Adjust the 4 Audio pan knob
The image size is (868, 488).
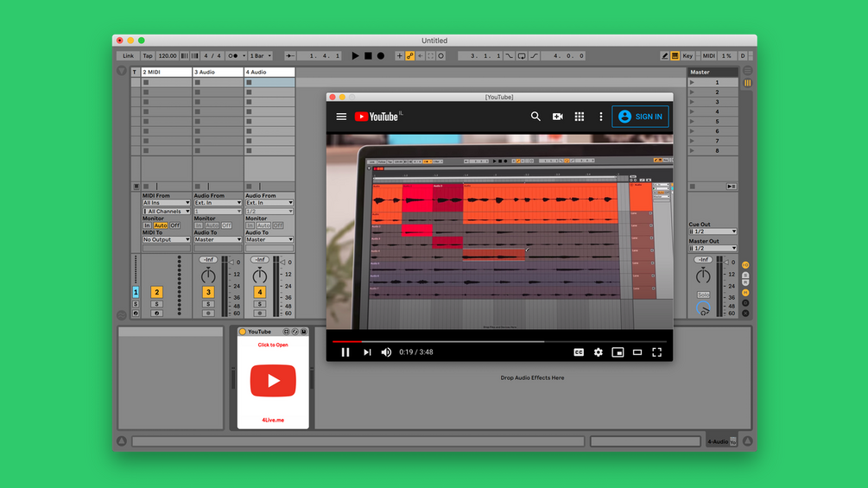tap(260, 275)
